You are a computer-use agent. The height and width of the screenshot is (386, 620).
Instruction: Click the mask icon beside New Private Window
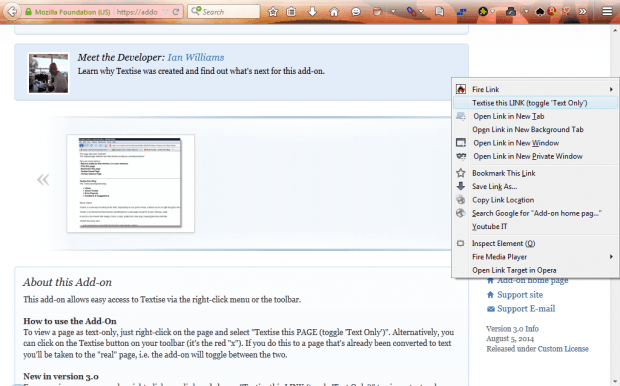tap(461, 156)
